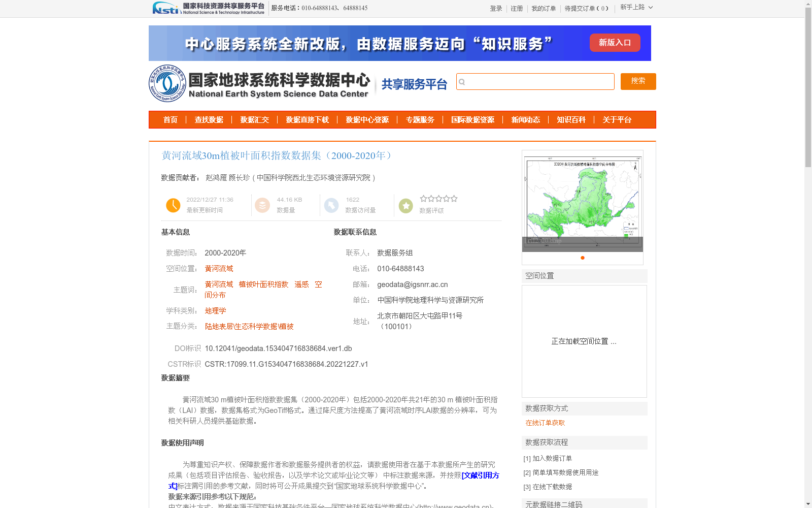Open 专题服务 menu item
Screen dimensions: 812x508
pos(420,120)
